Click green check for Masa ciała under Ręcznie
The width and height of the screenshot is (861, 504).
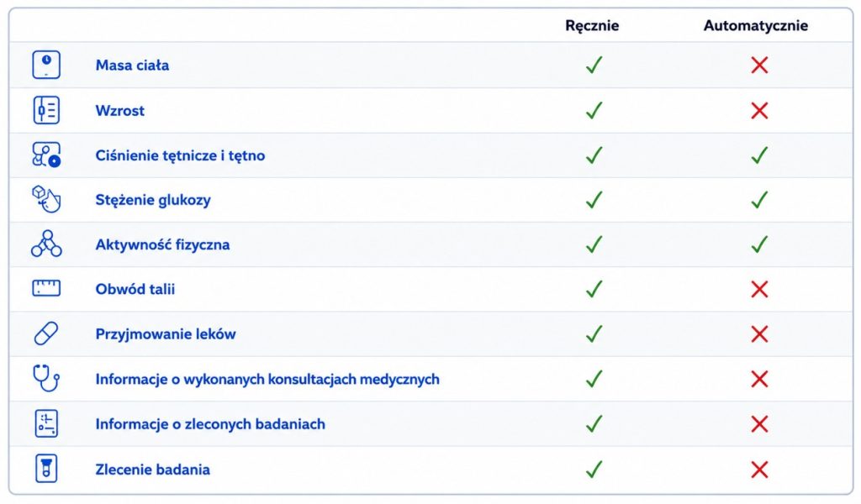(x=594, y=65)
